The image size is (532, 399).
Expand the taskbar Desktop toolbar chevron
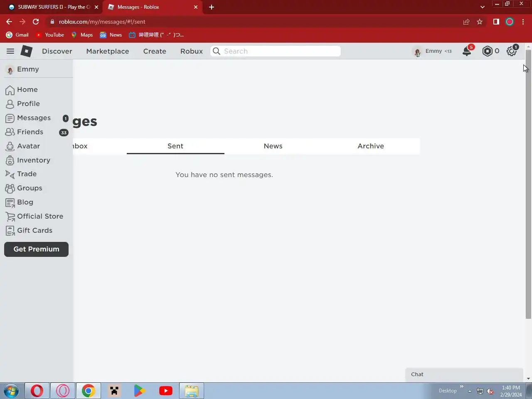[461, 387]
